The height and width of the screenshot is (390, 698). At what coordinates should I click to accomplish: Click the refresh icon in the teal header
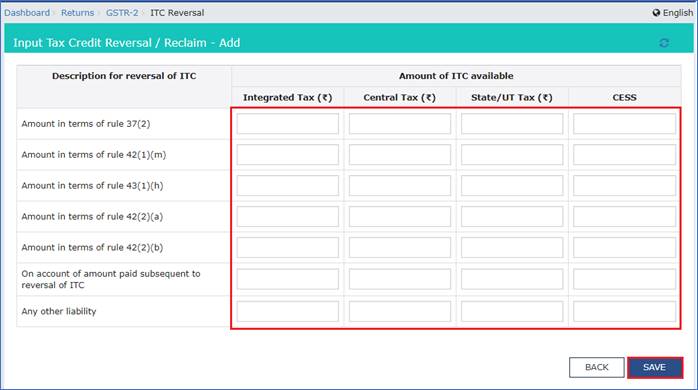pyautogui.click(x=664, y=43)
